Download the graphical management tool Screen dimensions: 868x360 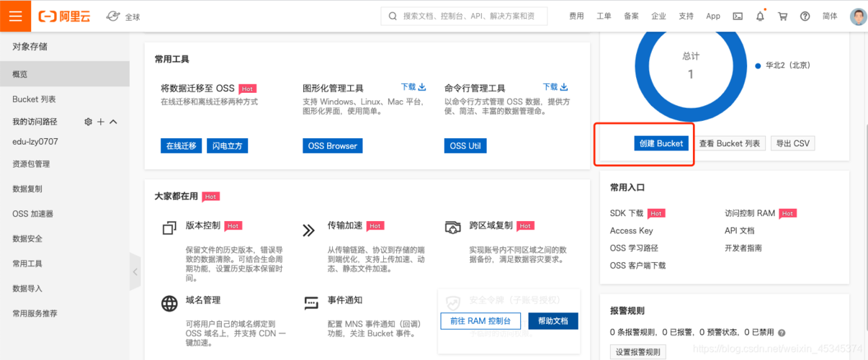tap(413, 87)
